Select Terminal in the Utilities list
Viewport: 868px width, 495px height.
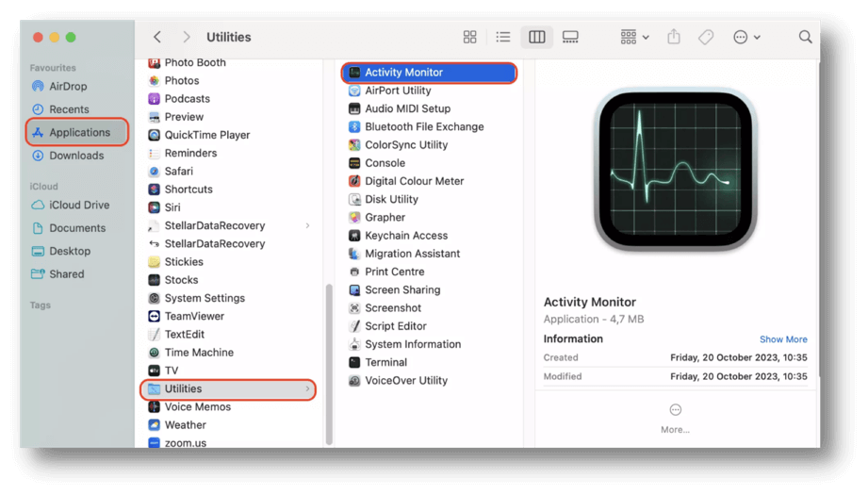coord(385,362)
